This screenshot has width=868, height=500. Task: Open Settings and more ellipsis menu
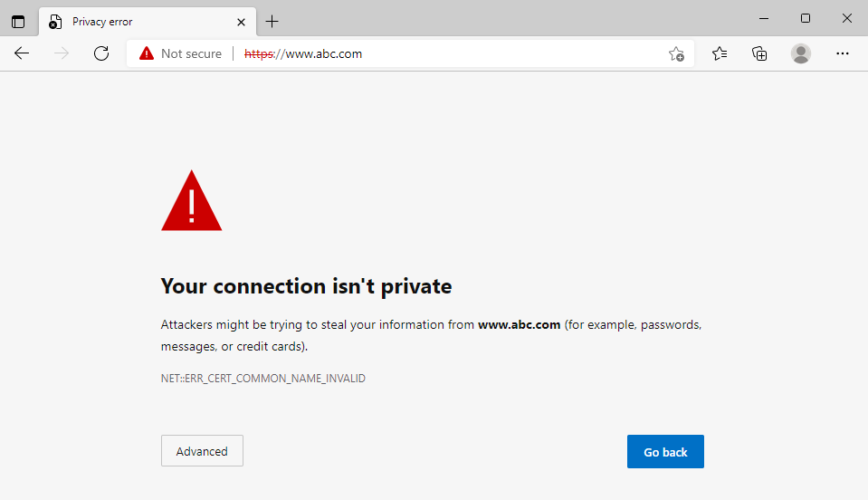pos(843,53)
